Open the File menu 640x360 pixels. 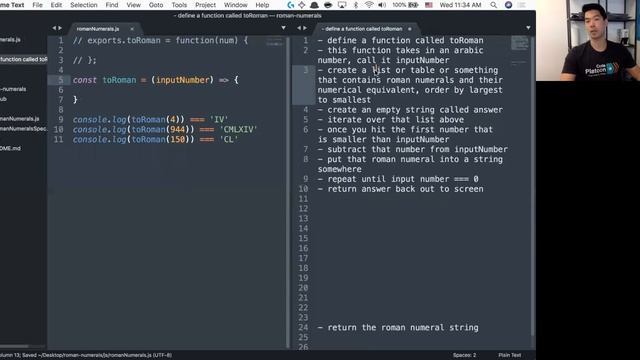coord(38,5)
